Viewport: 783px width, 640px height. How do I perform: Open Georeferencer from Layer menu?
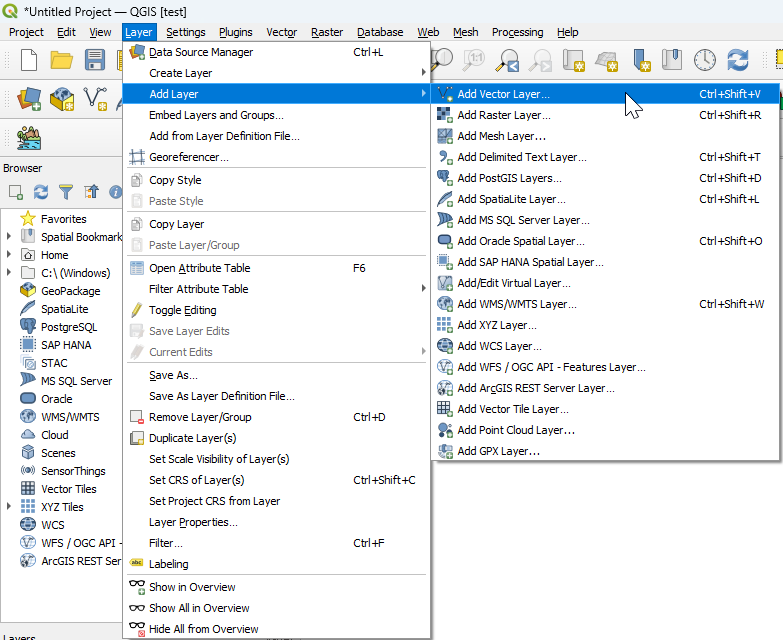(188, 157)
